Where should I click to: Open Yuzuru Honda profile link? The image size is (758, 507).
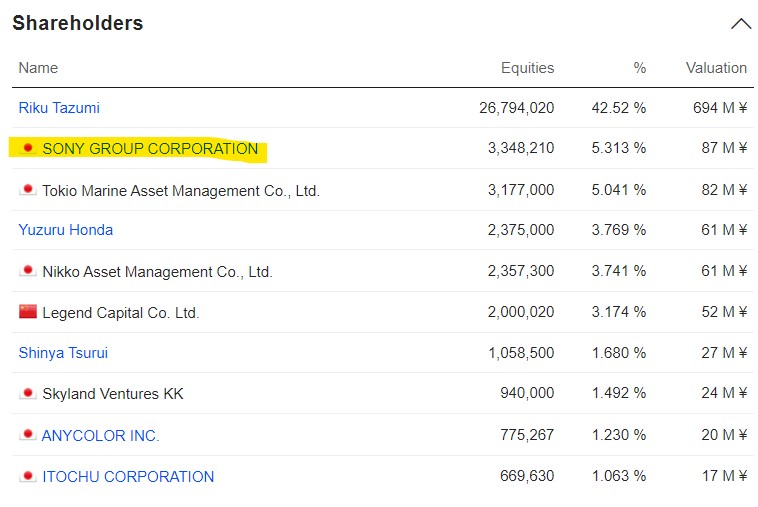(66, 230)
